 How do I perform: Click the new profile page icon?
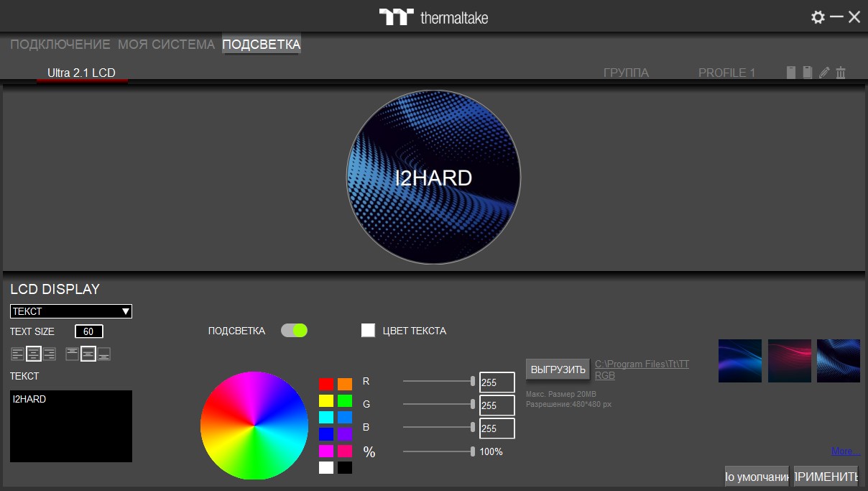pos(791,73)
